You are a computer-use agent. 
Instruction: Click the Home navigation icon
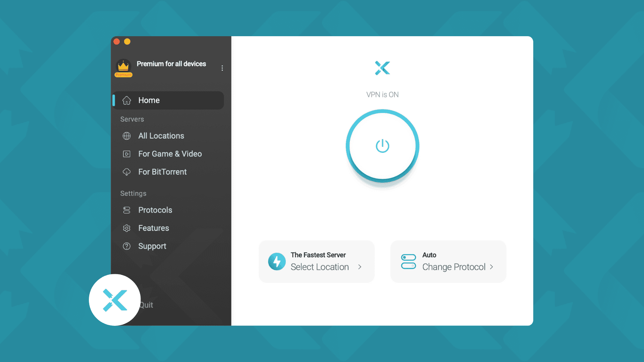[126, 100]
